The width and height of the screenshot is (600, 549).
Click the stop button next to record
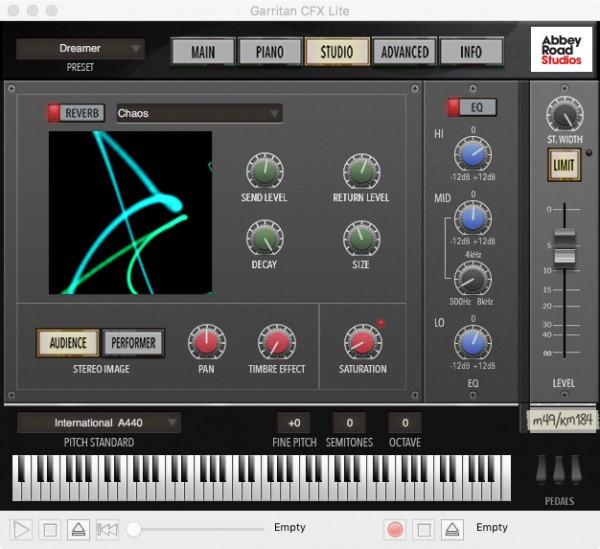424,530
